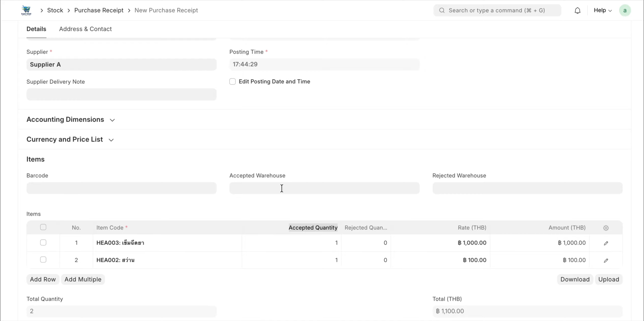Click amount ฿ 1,000.00 in row 1

point(540,243)
